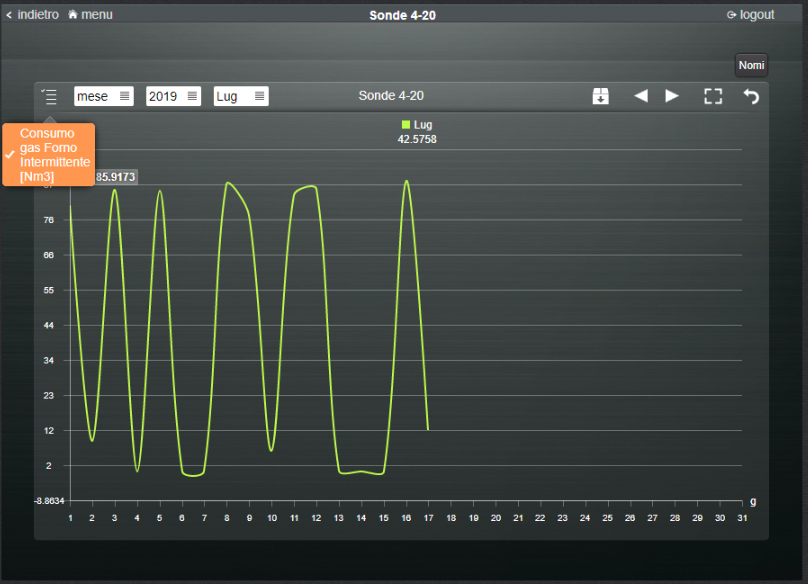Image resolution: width=808 pixels, height=584 pixels.
Task: Go to previous period with left arrow
Action: click(x=641, y=96)
